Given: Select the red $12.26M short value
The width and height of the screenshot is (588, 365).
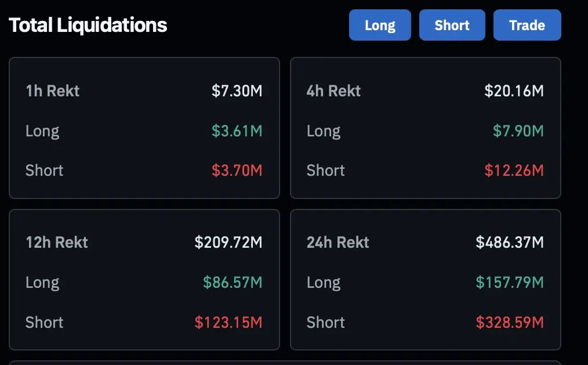Looking at the screenshot, I should pos(514,171).
